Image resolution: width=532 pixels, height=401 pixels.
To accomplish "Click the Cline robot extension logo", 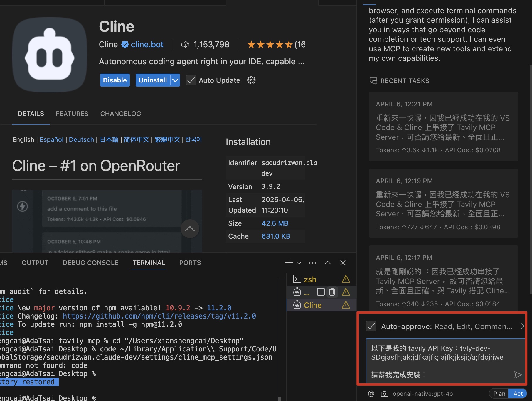I will [x=50, y=55].
